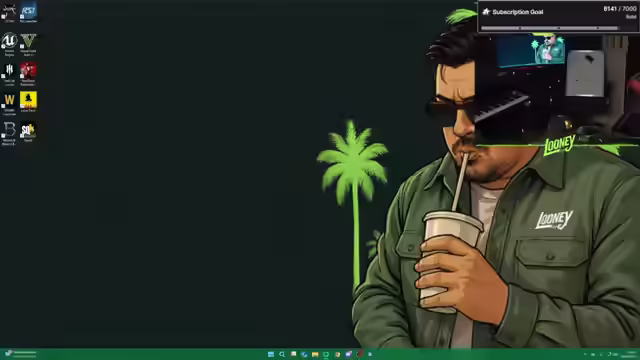Viewport: 640px width, 360px height.
Task: Open taskbar Search
Action: coord(282,354)
